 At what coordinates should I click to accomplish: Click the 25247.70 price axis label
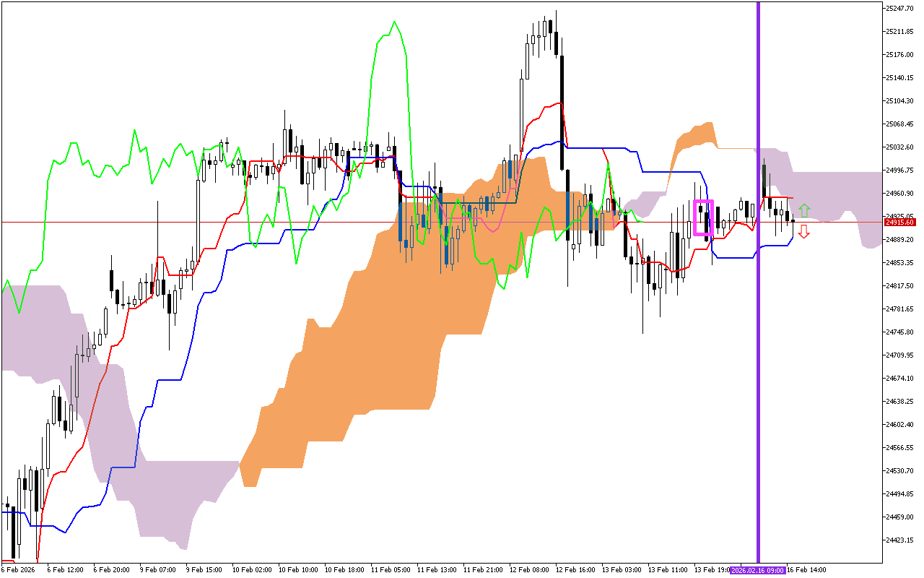901,9
